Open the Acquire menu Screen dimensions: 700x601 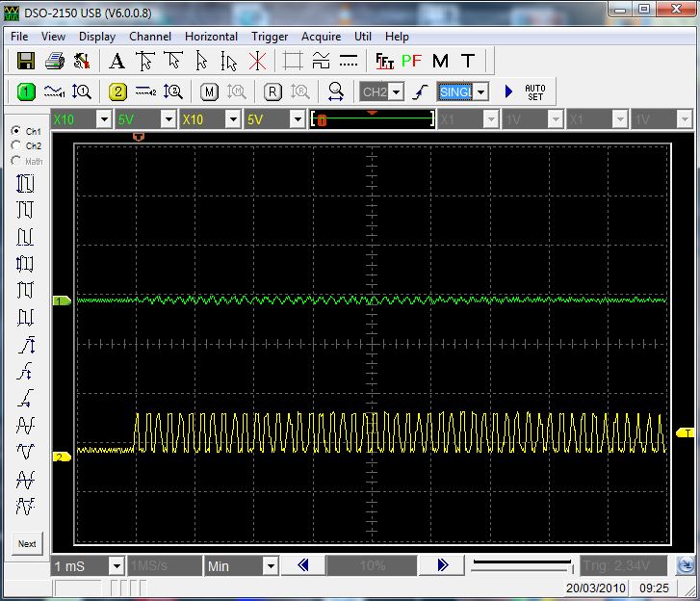coord(321,37)
